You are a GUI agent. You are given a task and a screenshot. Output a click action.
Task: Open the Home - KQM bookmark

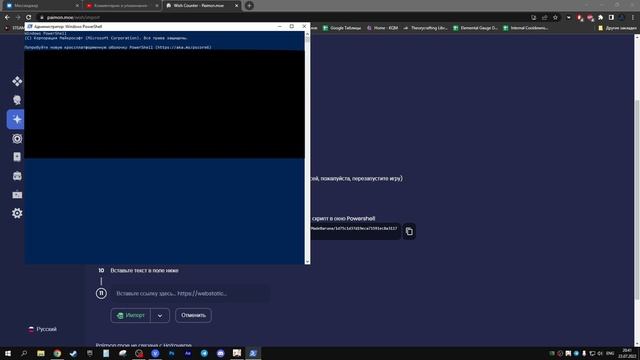pyautogui.click(x=382, y=28)
